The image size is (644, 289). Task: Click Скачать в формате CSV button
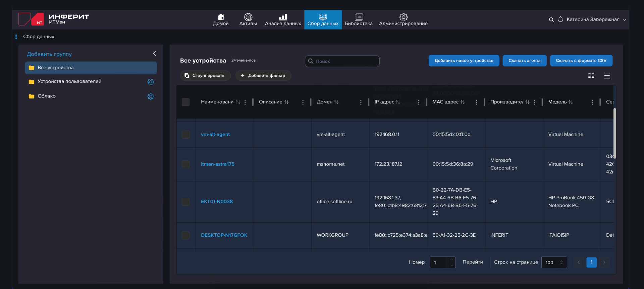[x=581, y=61]
